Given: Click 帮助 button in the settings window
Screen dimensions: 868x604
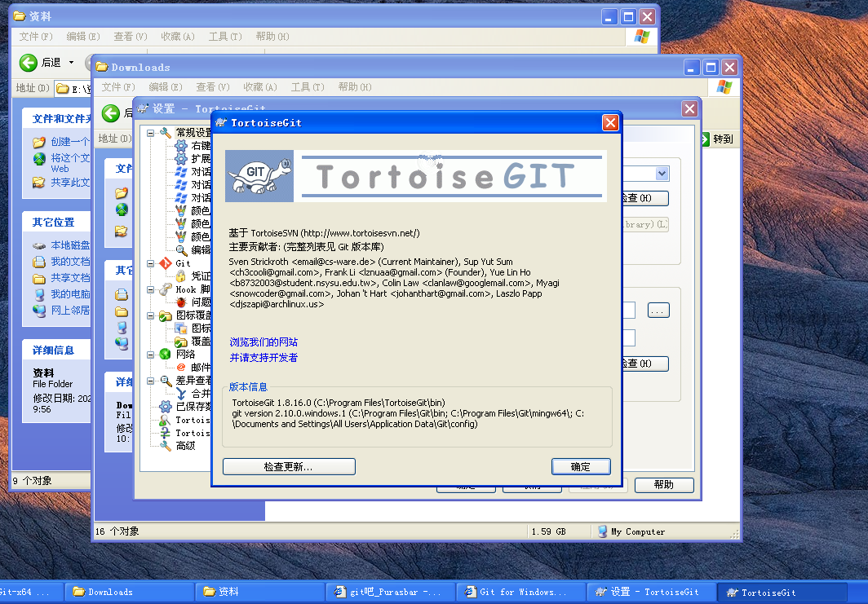Looking at the screenshot, I should (x=664, y=485).
